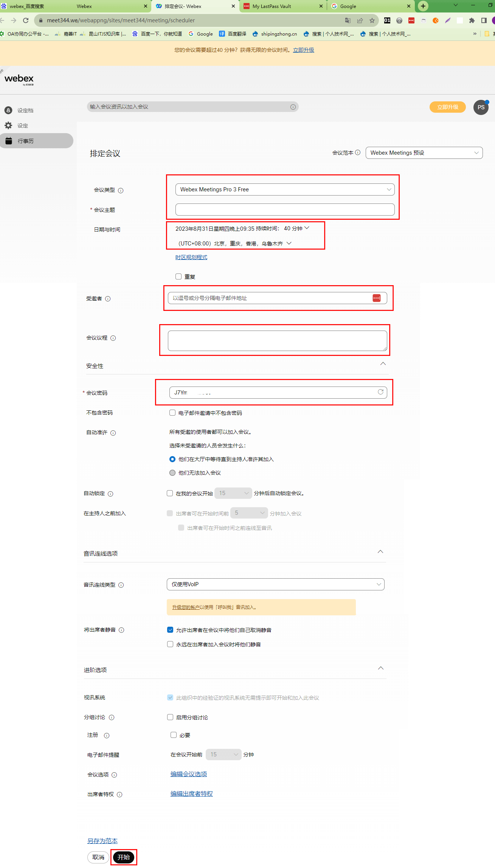The width and height of the screenshot is (495, 868).
Task: Click the info icon beside 受邀者
Action: pyautogui.click(x=108, y=299)
